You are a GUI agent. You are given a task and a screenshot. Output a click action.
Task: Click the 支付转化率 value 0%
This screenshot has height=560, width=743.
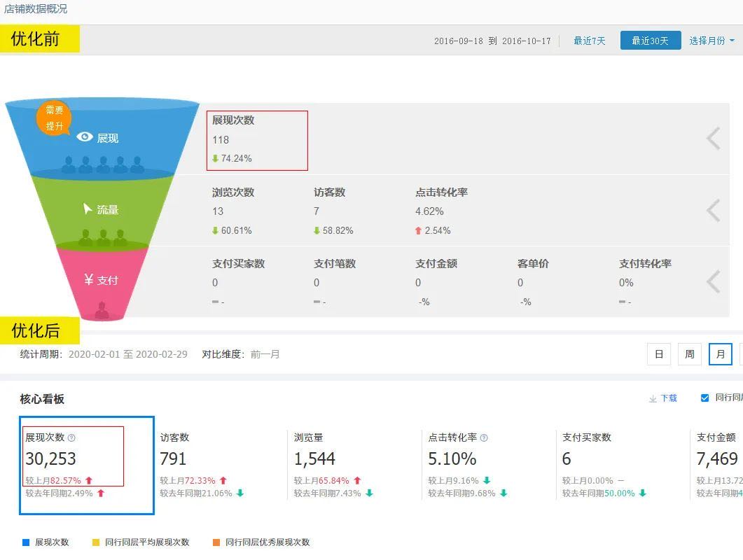tap(626, 283)
